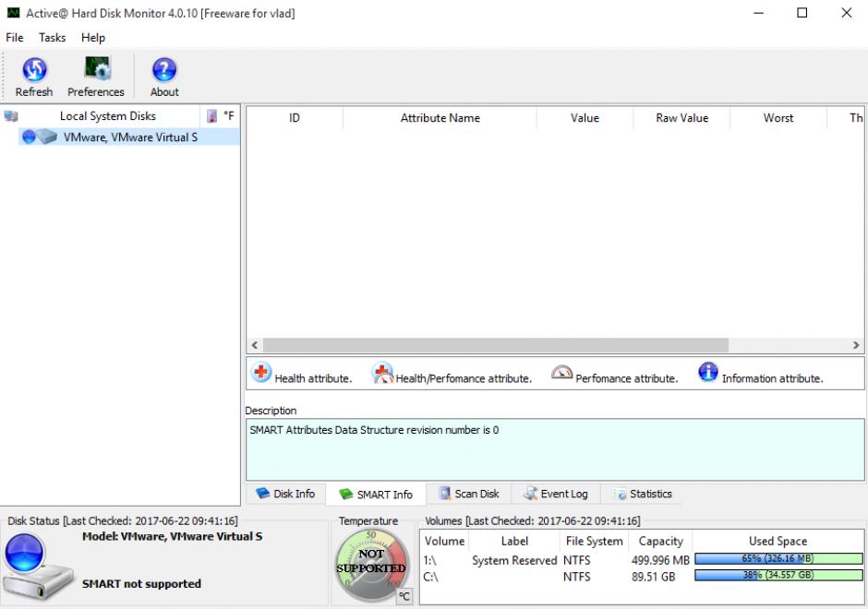Click the Model: VMware, VMware Virtual S text
The width and height of the screenshot is (868, 609).
[x=172, y=536]
